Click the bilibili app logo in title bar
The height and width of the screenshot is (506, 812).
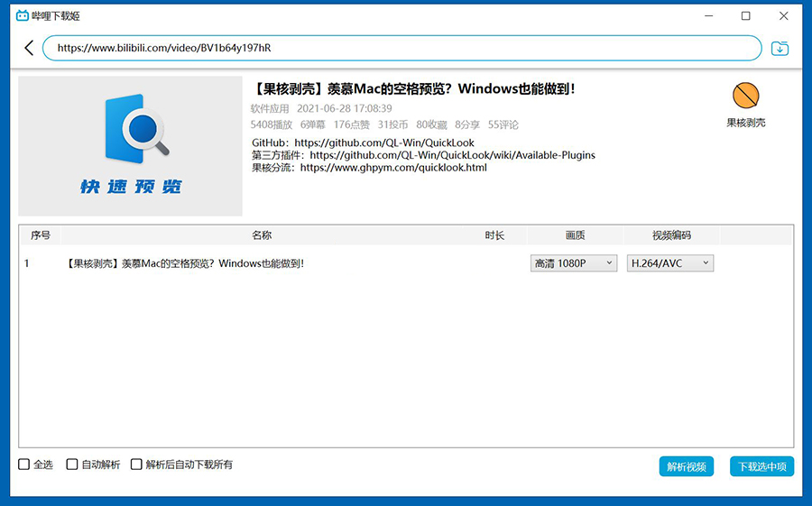click(x=23, y=16)
